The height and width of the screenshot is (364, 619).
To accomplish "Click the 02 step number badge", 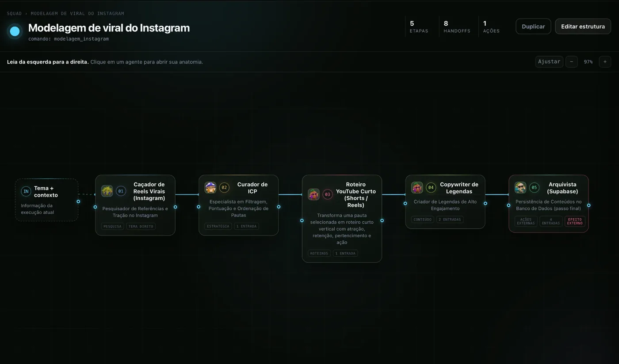I will click(224, 187).
